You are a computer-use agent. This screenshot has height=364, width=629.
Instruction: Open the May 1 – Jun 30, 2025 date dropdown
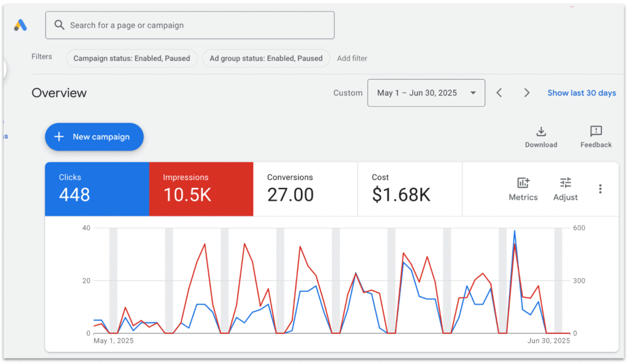click(x=426, y=93)
